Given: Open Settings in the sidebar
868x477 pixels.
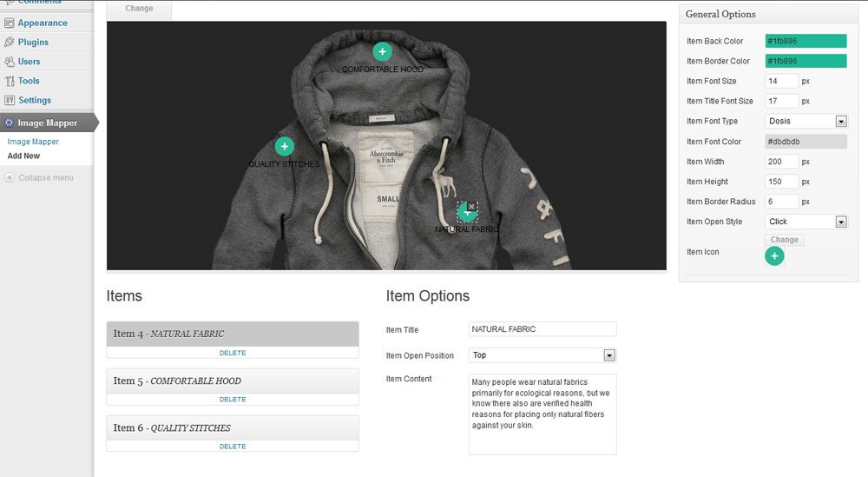Looking at the screenshot, I should [35, 100].
